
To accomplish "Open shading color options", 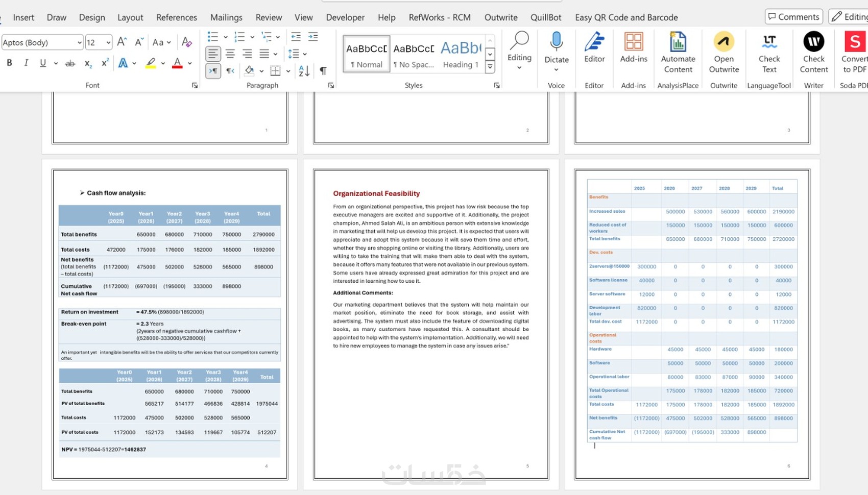I will pos(261,71).
